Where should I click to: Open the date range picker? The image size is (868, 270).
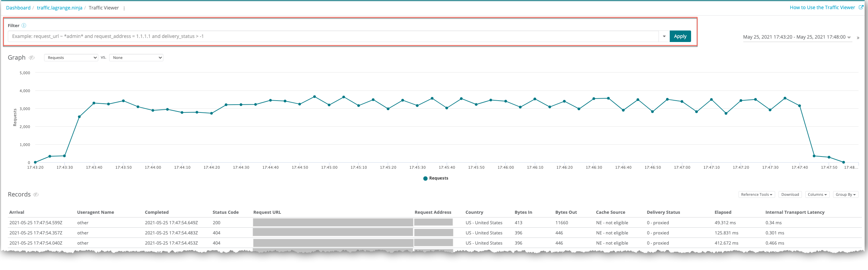click(796, 37)
